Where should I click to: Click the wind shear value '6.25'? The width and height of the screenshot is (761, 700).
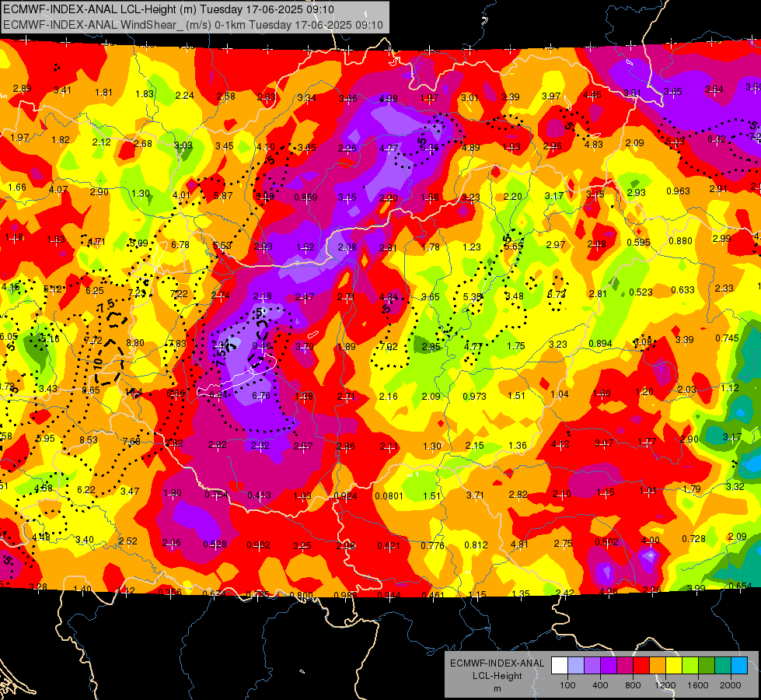tap(95, 290)
